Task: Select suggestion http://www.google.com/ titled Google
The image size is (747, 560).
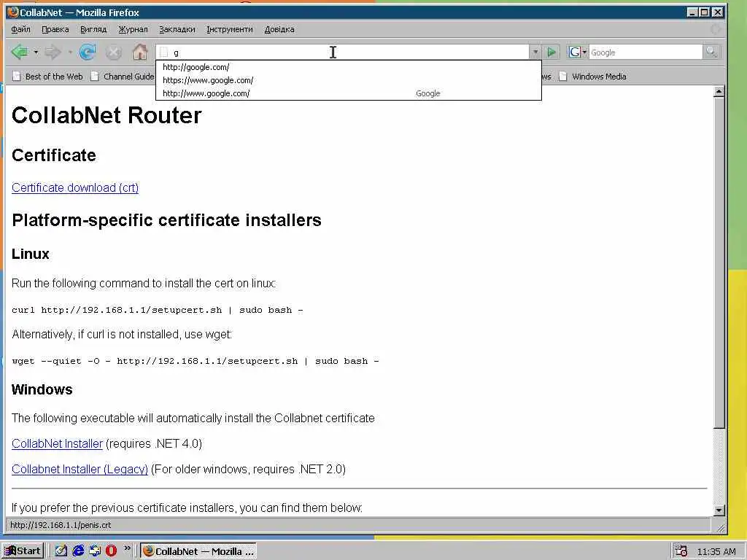Action: [x=348, y=93]
